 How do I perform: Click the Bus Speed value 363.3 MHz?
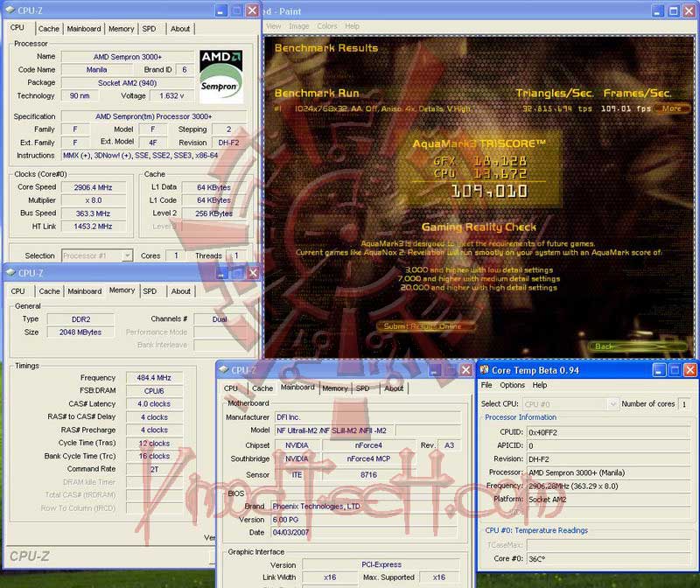(94, 213)
